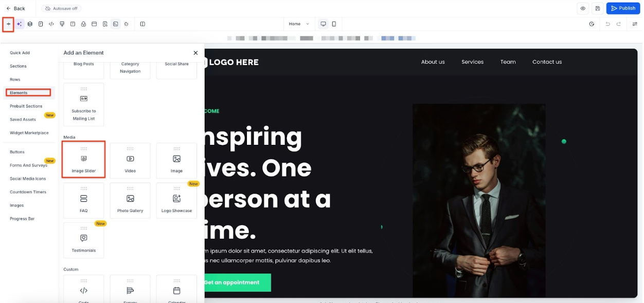Open the AI sparkle assistant tool
The width and height of the screenshot is (644, 303).
coord(19,24)
